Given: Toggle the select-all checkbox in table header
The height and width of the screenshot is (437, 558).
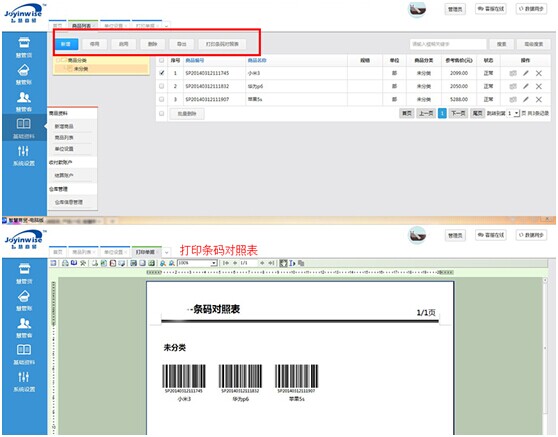Looking at the screenshot, I should pos(162,60).
